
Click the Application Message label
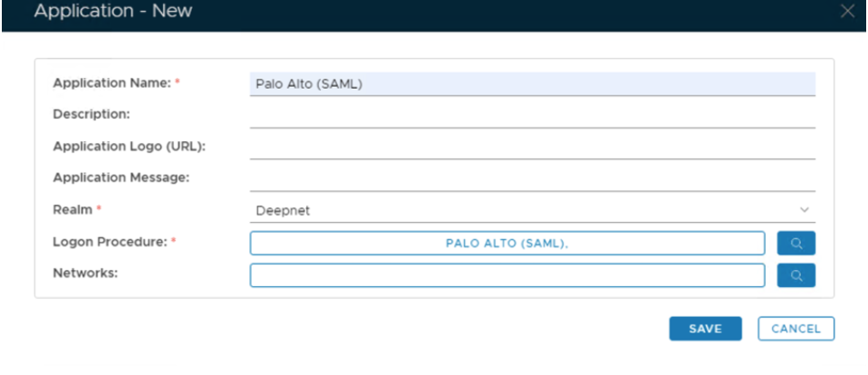(121, 178)
